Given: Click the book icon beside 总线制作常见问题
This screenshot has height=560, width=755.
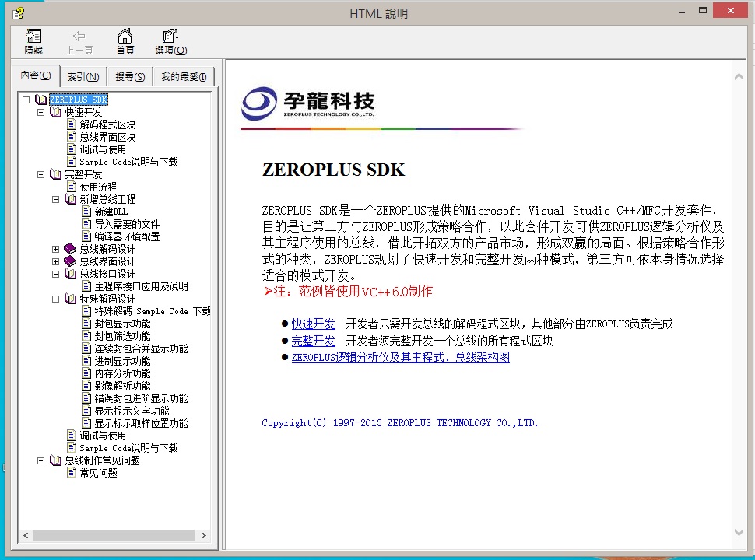Looking at the screenshot, I should point(56,460).
